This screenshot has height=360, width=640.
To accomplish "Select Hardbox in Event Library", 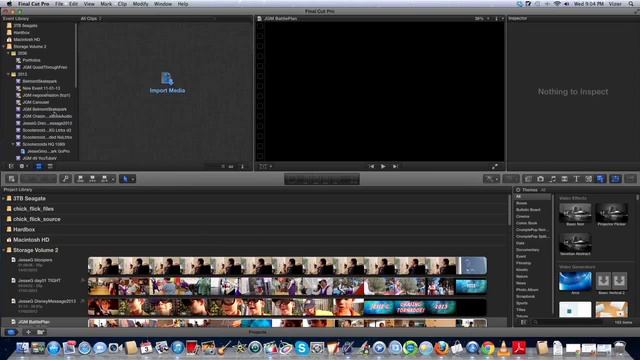I will (22, 33).
